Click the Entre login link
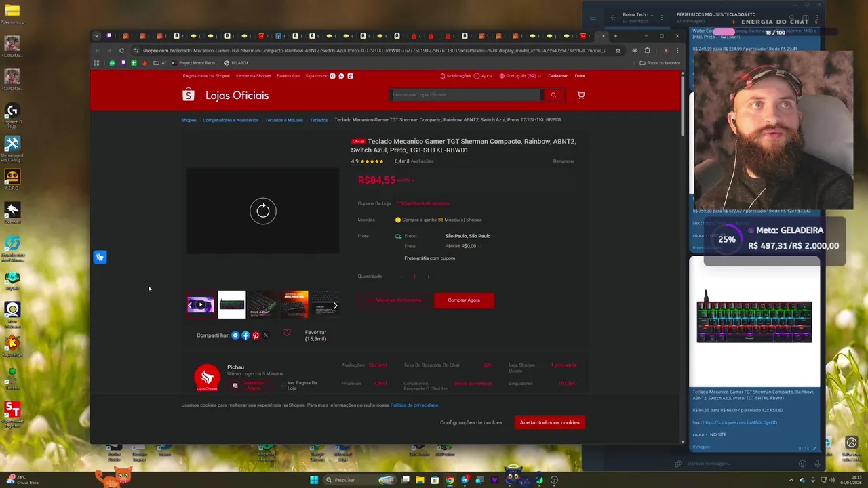Viewport: 868px width, 488px height. [580, 76]
